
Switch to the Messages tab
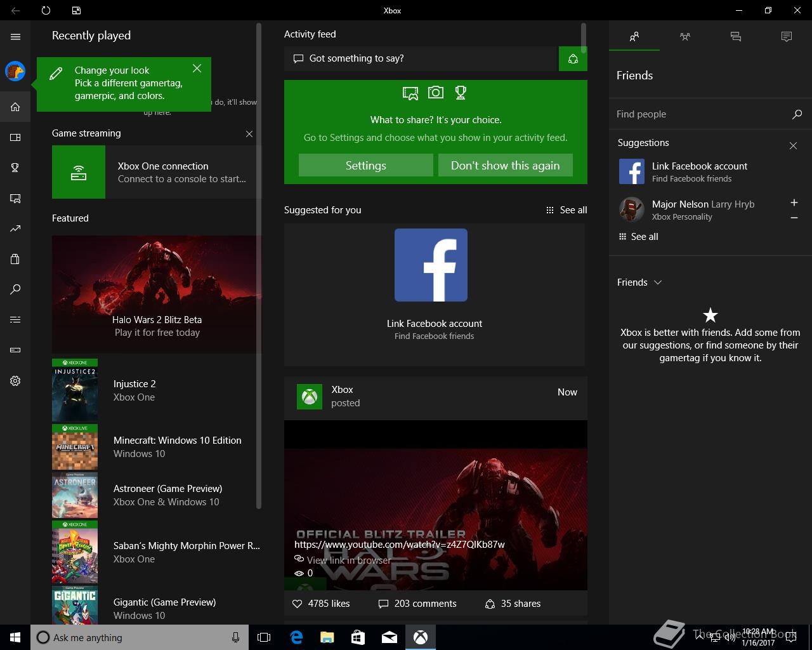pyautogui.click(x=736, y=37)
